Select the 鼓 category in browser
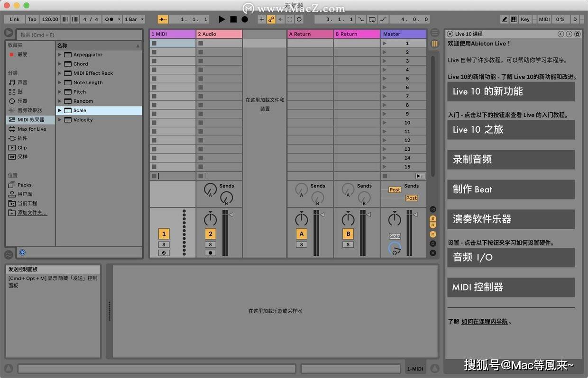Viewport: 588px width, 378px height. click(20, 91)
